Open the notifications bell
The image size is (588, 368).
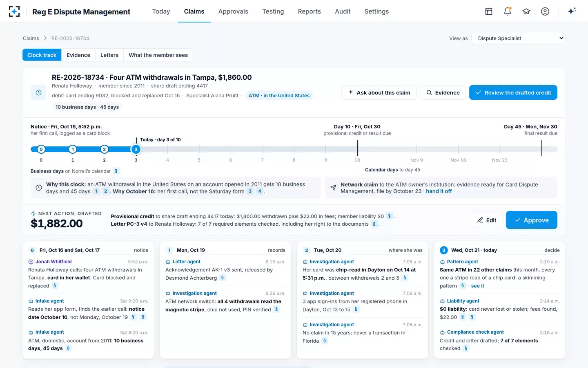[508, 11]
